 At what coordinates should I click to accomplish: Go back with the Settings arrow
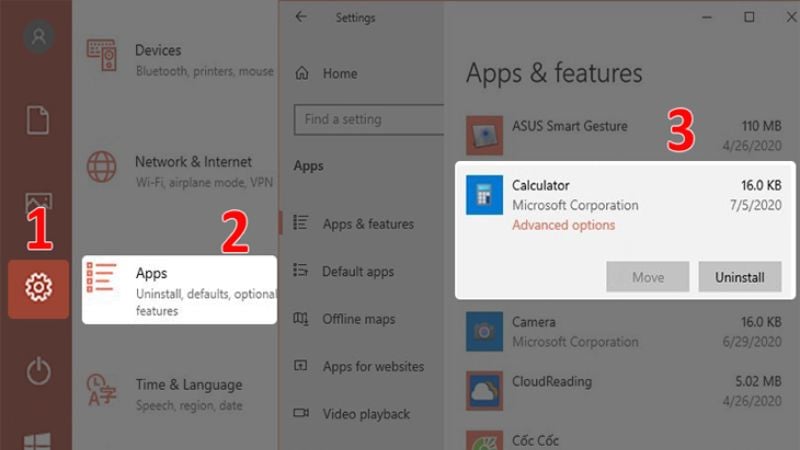(301, 17)
